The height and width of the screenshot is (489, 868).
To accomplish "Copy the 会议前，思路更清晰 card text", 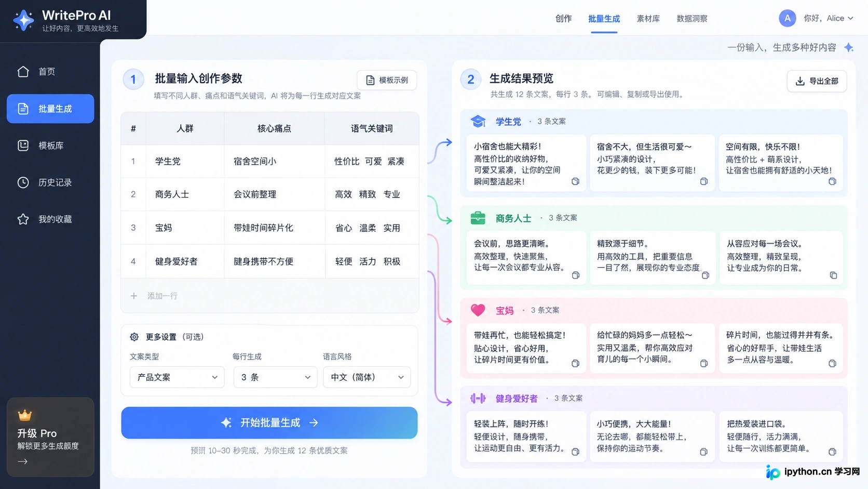I will coord(575,275).
